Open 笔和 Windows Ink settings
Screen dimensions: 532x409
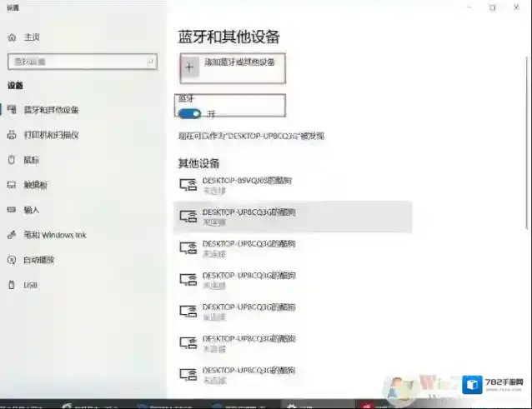[x=47, y=235]
